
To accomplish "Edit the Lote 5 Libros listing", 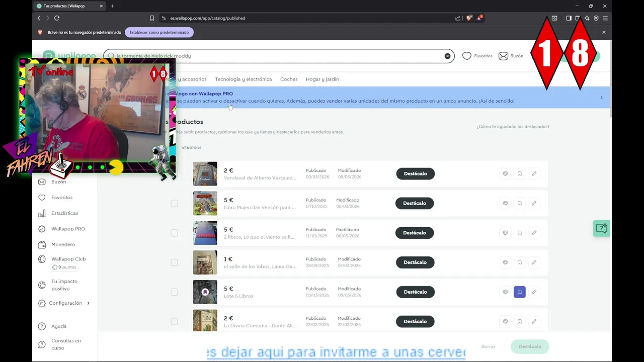I will point(534,292).
